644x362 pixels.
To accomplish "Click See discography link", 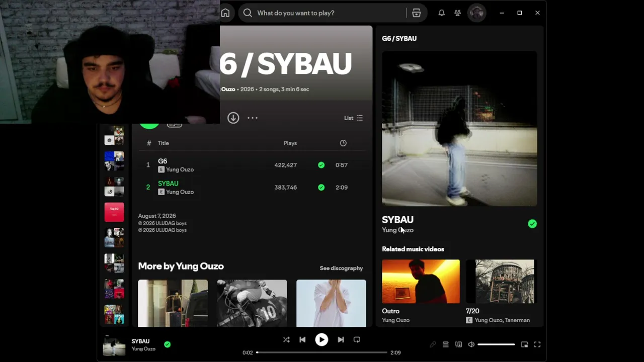I will pos(341,268).
